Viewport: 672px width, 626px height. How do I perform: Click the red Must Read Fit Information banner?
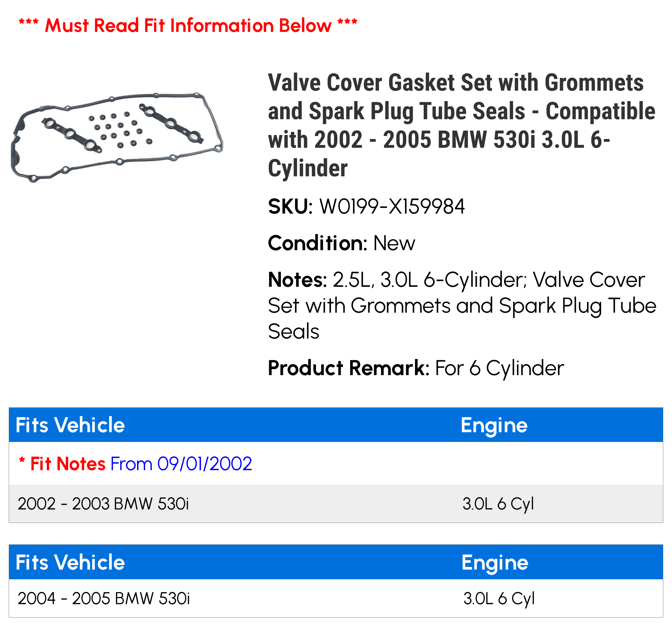pyautogui.click(x=188, y=25)
